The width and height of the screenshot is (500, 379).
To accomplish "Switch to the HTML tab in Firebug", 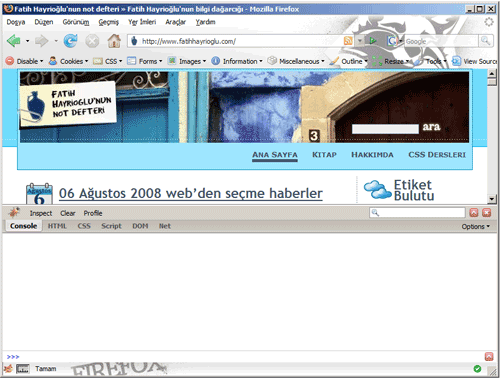I will point(57,226).
